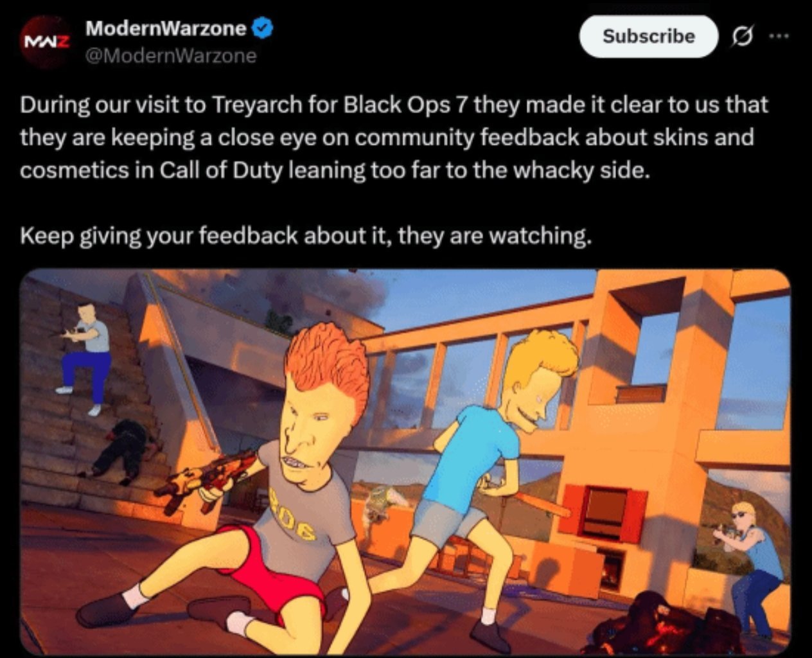
Task: Open the ModernWarzone display name link
Action: (166, 28)
